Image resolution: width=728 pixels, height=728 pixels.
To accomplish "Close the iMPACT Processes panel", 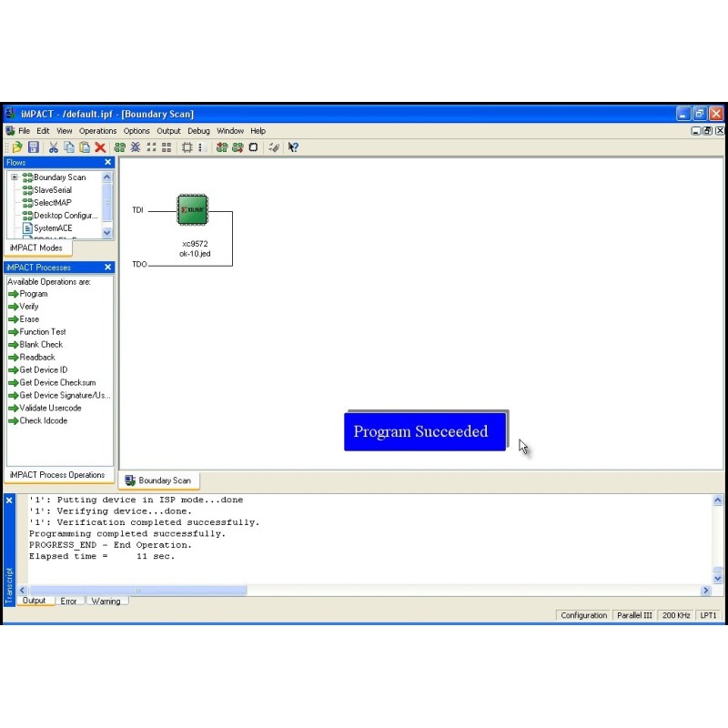I will (x=107, y=267).
